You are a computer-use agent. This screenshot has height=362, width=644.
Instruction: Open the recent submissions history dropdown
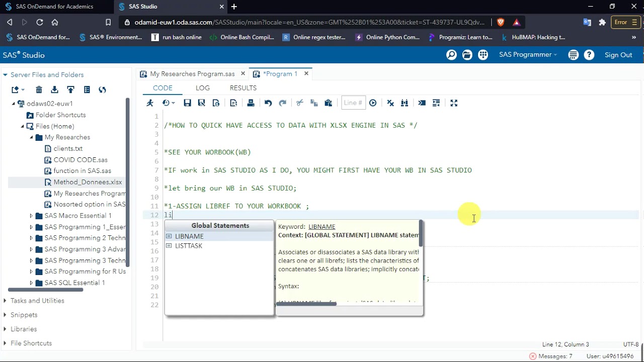pyautogui.click(x=169, y=103)
